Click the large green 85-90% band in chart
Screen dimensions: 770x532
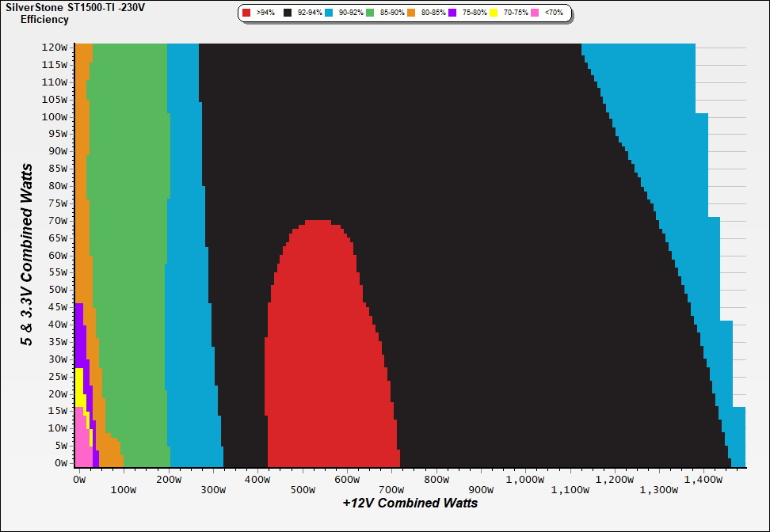pyautogui.click(x=127, y=237)
